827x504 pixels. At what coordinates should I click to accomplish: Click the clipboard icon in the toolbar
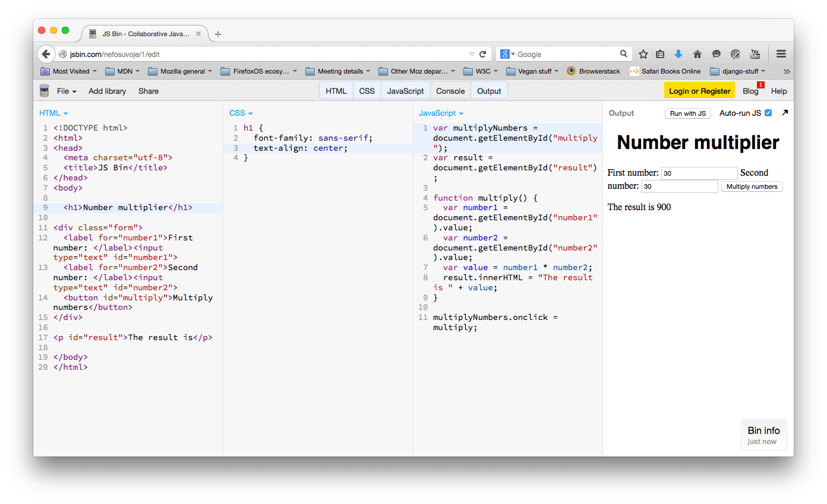coord(659,53)
